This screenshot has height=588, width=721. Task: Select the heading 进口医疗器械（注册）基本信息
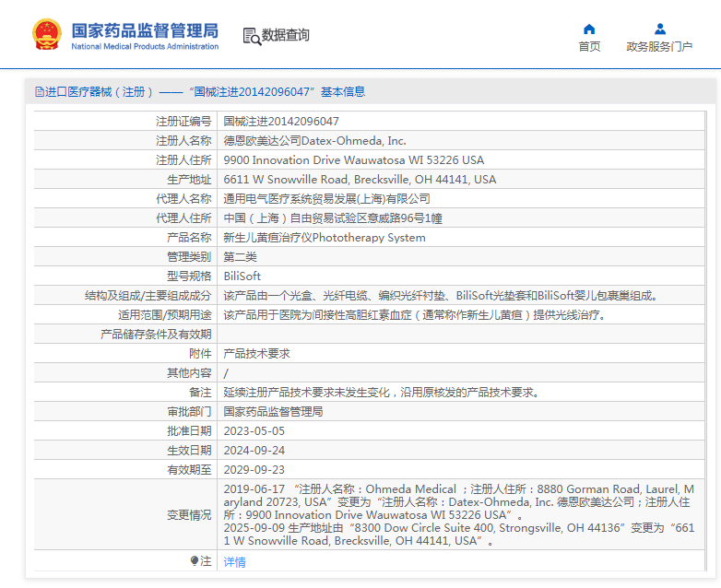[200, 92]
